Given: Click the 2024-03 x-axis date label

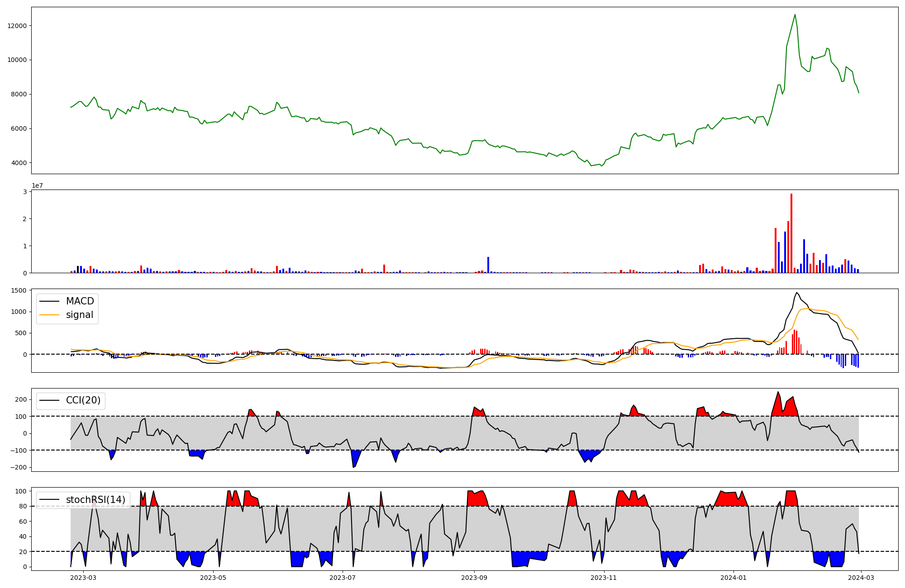Looking at the screenshot, I should tap(861, 578).
